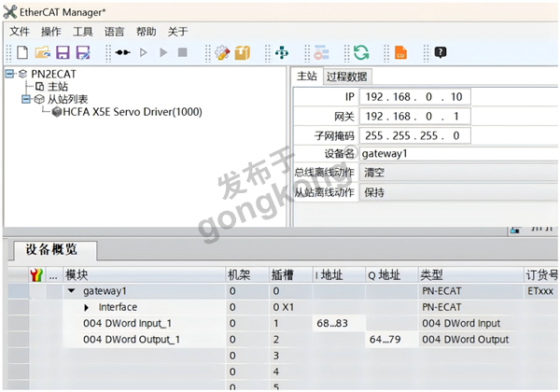Click the orange CSV export icon

tap(400, 52)
